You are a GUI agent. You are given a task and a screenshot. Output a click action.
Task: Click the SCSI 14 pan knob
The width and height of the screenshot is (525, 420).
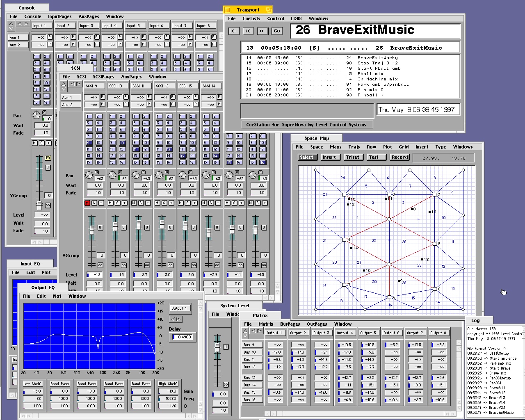click(x=205, y=176)
